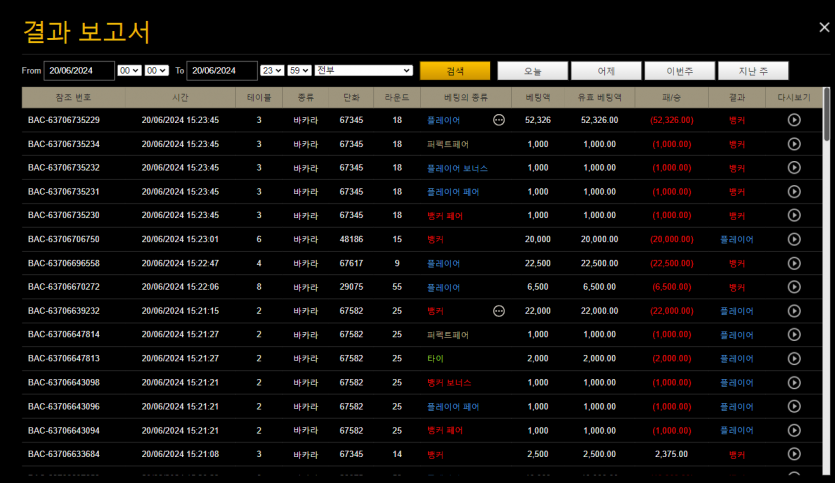The height and width of the screenshot is (483, 835).
Task: Click timestamp 20/06/2024 15:22:47
Action: click(180, 263)
